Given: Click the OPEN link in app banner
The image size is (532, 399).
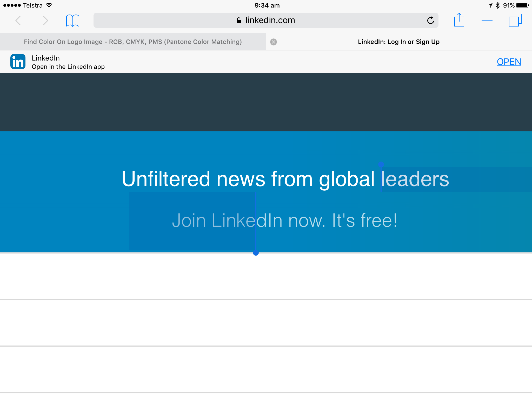Looking at the screenshot, I should coord(509,62).
